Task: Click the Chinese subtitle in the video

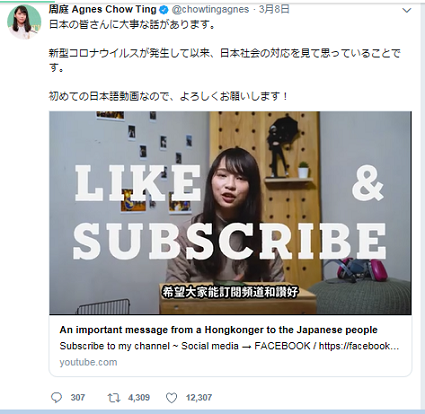Action: point(230,292)
